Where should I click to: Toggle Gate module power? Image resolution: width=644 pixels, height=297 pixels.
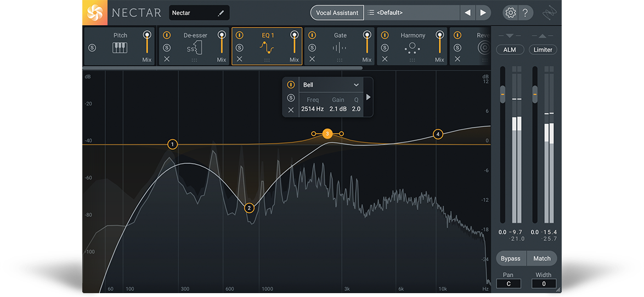pyautogui.click(x=312, y=36)
